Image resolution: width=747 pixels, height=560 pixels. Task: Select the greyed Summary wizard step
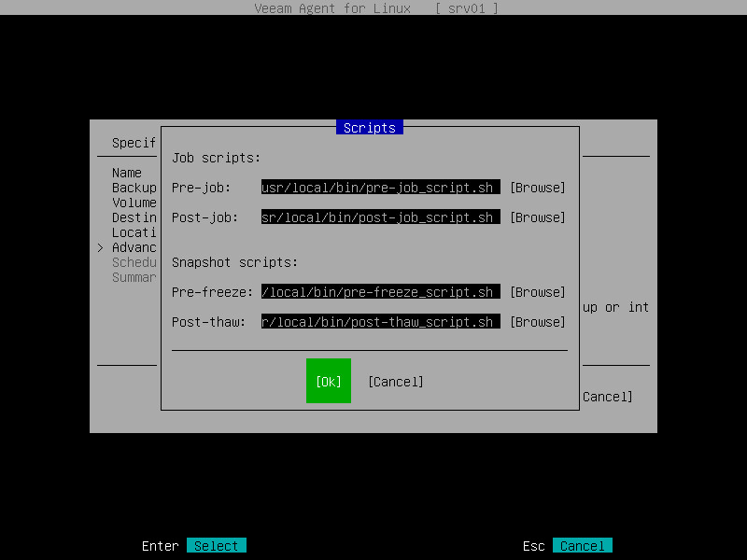tap(134, 277)
